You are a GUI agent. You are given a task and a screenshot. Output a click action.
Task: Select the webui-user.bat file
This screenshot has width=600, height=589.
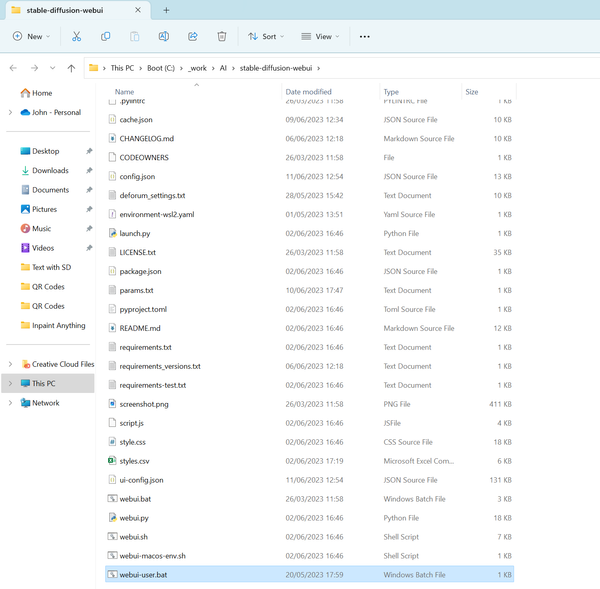tap(143, 575)
